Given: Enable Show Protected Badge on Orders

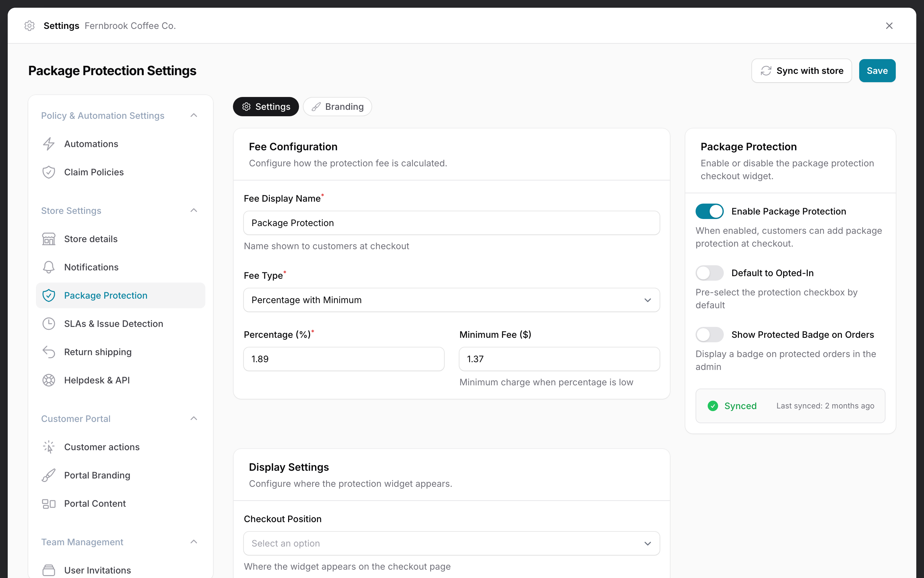Looking at the screenshot, I should 709,335.
